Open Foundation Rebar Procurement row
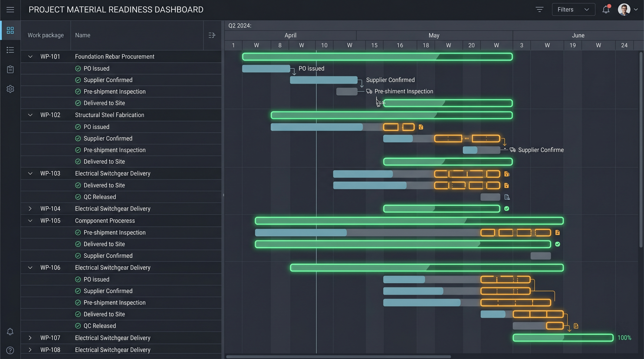The image size is (644, 359). (x=121, y=57)
